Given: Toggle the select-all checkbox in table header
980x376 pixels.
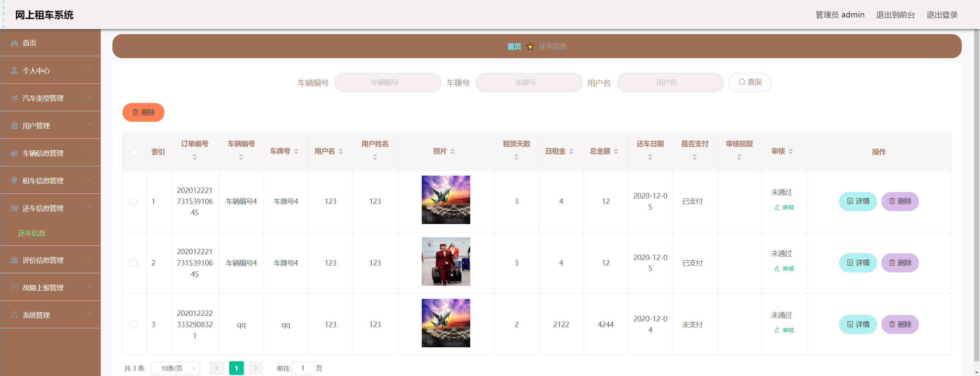Looking at the screenshot, I should (x=134, y=152).
